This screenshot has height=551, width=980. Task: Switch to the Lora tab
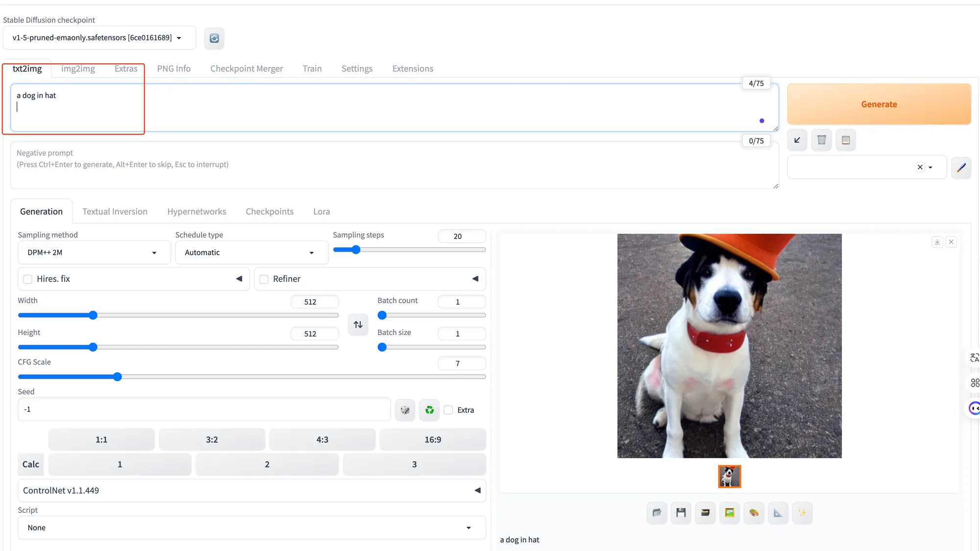point(321,212)
